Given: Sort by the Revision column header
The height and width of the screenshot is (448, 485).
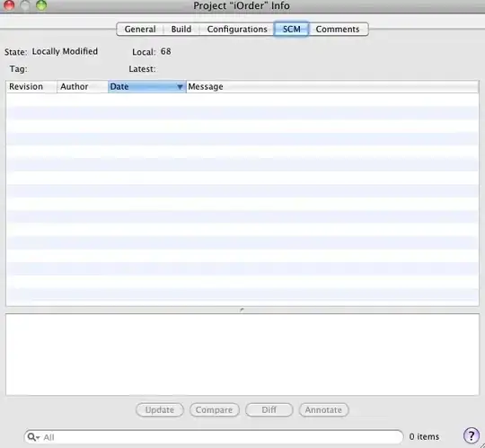Looking at the screenshot, I should [31, 86].
